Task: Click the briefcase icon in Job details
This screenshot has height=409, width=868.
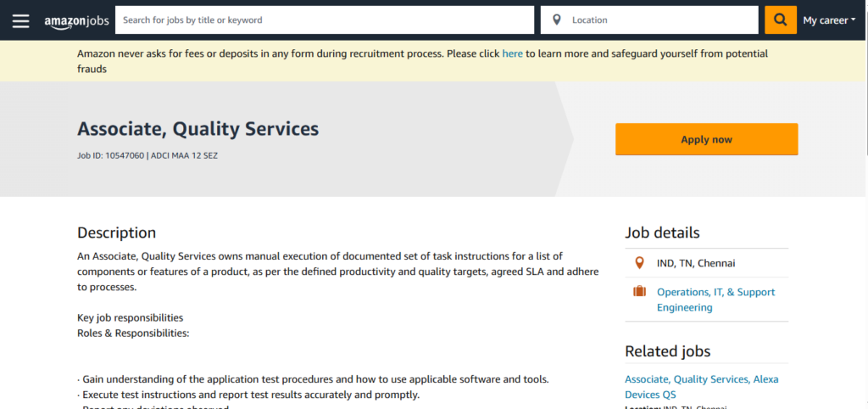Action: [639, 291]
